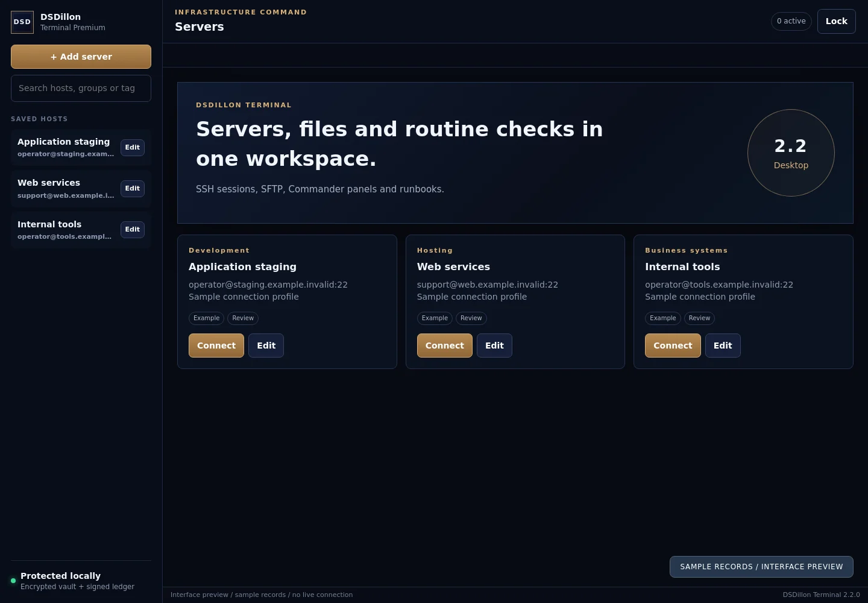Click the Business systems group label

686,250
